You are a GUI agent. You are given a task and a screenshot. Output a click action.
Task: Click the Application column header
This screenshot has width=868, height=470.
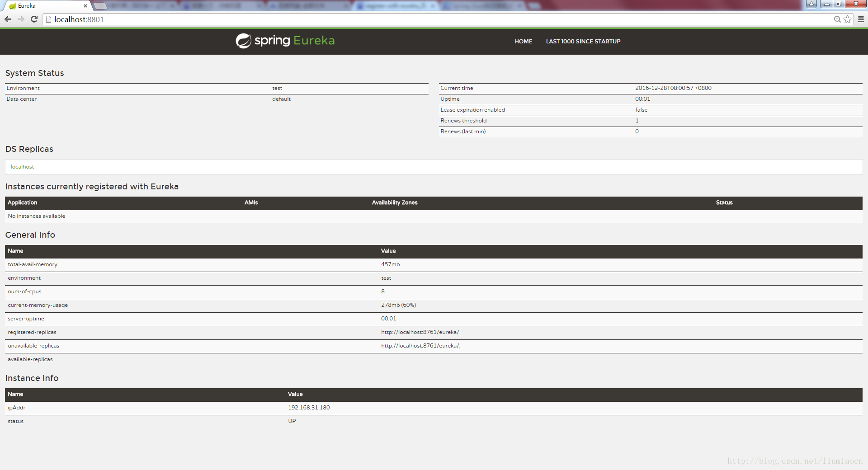[x=23, y=202]
